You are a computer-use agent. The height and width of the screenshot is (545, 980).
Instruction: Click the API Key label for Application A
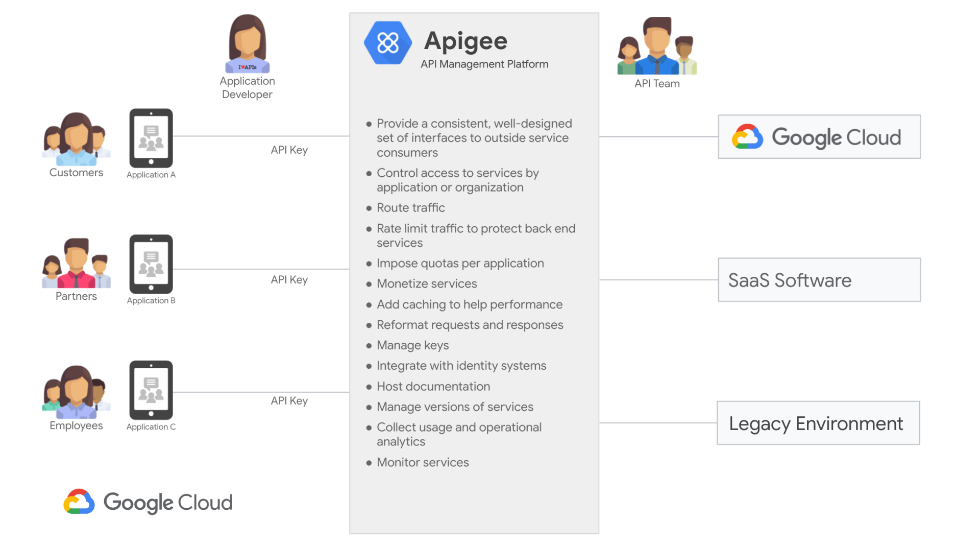[289, 150]
